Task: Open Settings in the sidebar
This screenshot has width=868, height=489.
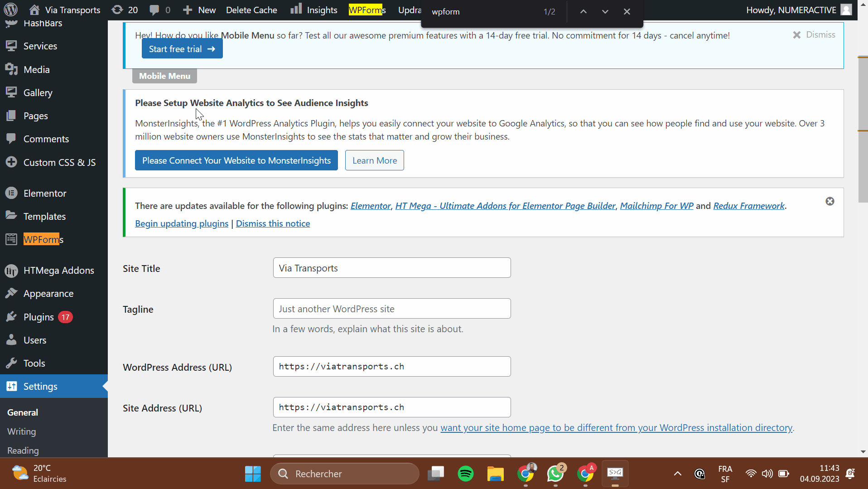Action: coord(54,386)
